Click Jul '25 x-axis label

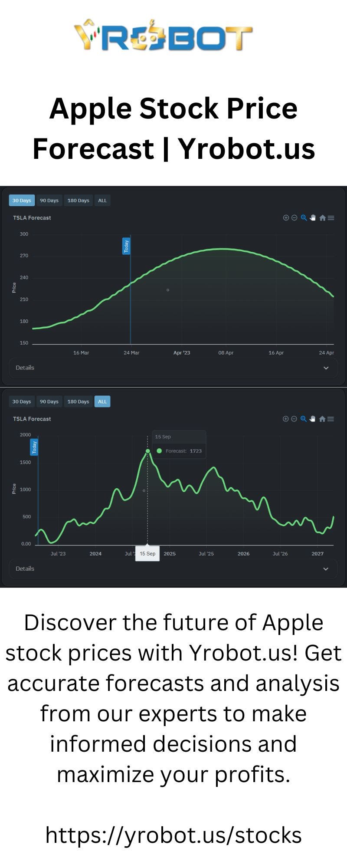point(206,554)
